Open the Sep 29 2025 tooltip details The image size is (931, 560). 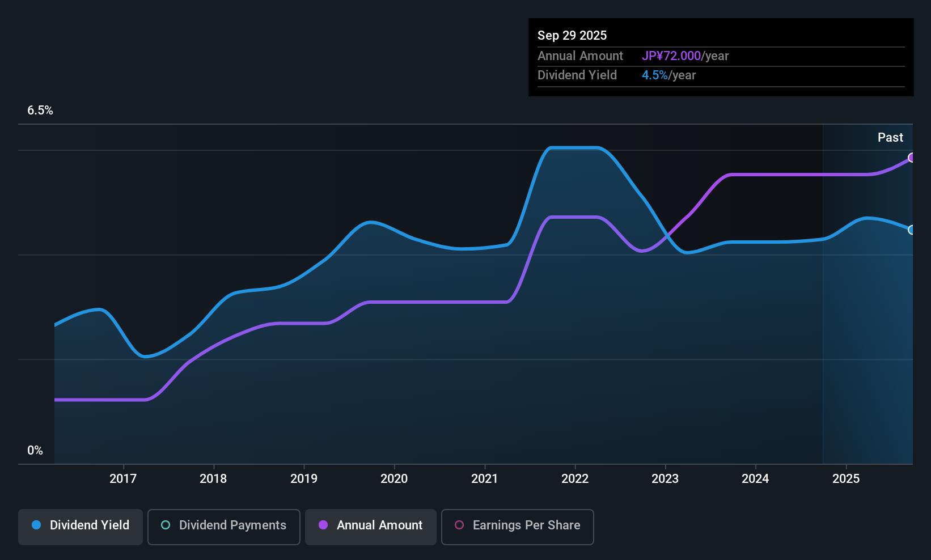point(572,35)
